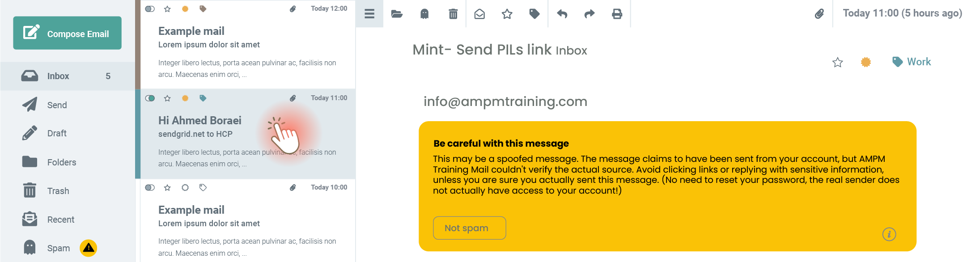Go to the Spam folder
This screenshot has height=262, width=980.
(x=58, y=248)
